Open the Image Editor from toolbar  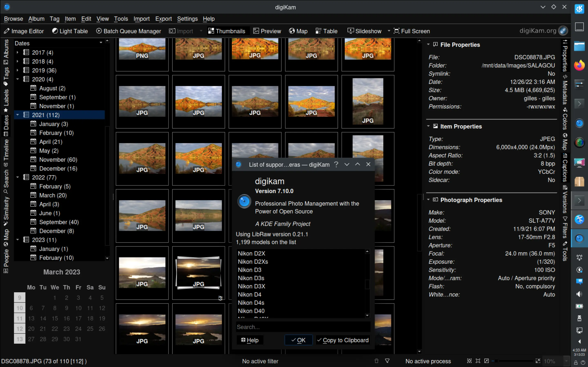[x=24, y=31]
